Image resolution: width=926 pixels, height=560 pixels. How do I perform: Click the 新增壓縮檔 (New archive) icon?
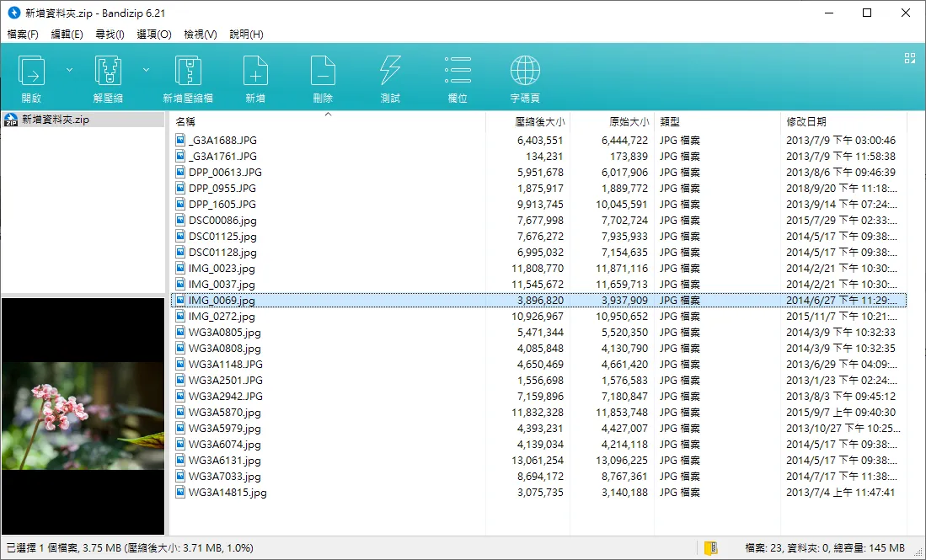188,71
